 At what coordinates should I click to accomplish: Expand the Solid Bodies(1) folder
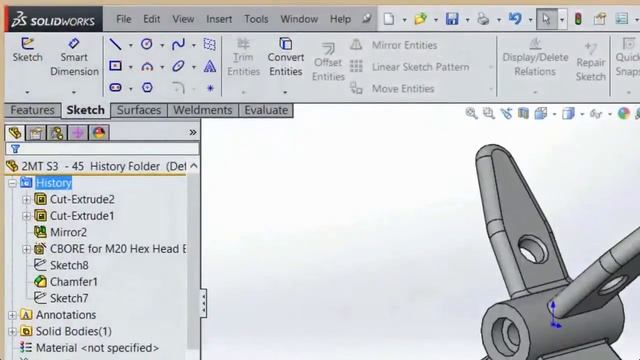point(12,331)
